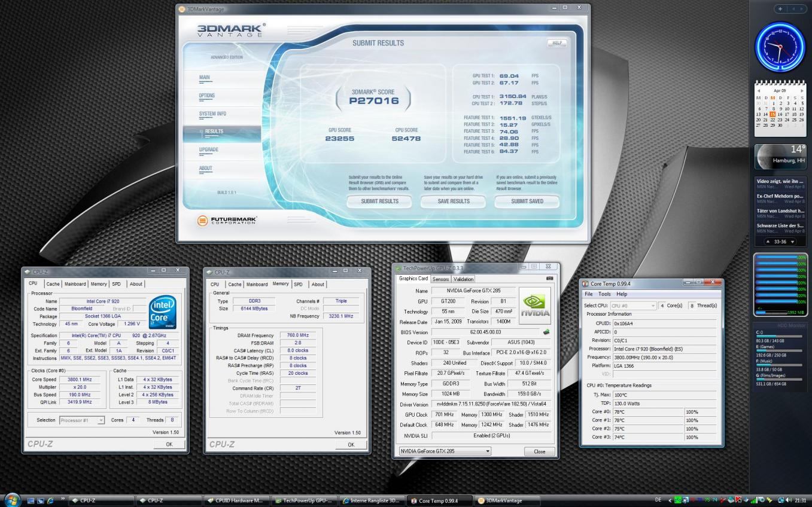The image size is (812, 507).
Task: Click the 3DMark Vantage title bar icon
Action: [182, 9]
